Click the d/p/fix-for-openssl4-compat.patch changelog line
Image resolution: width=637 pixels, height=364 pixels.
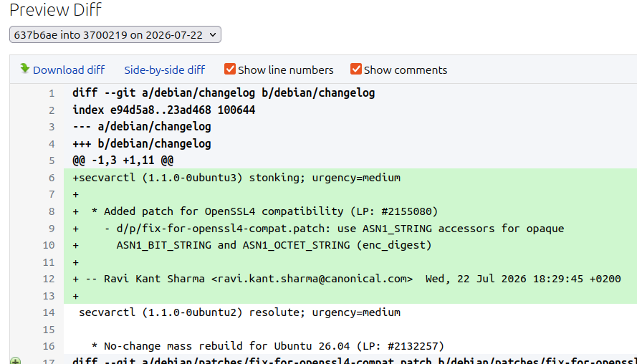318,229
